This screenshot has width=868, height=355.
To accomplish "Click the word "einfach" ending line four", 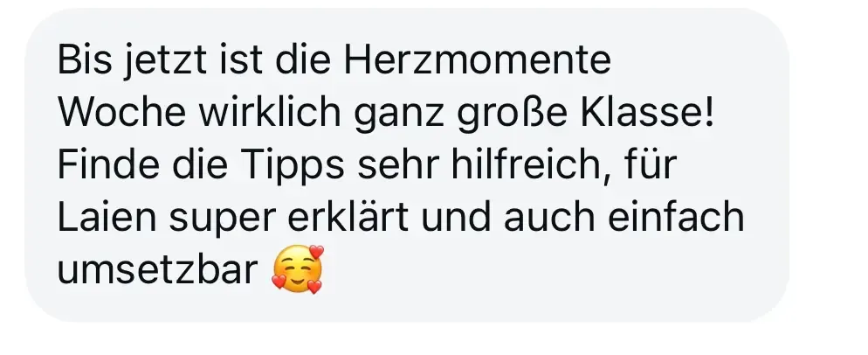I will click(676, 218).
